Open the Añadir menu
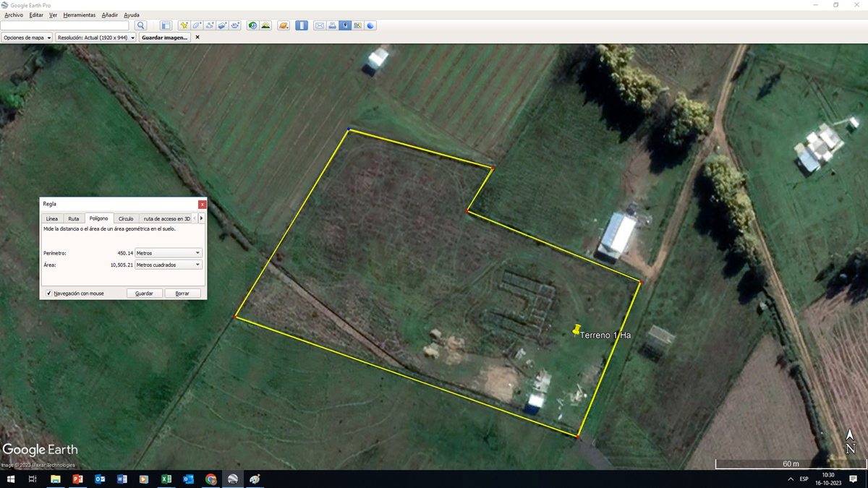Image resolution: width=868 pixels, height=488 pixels. click(110, 15)
